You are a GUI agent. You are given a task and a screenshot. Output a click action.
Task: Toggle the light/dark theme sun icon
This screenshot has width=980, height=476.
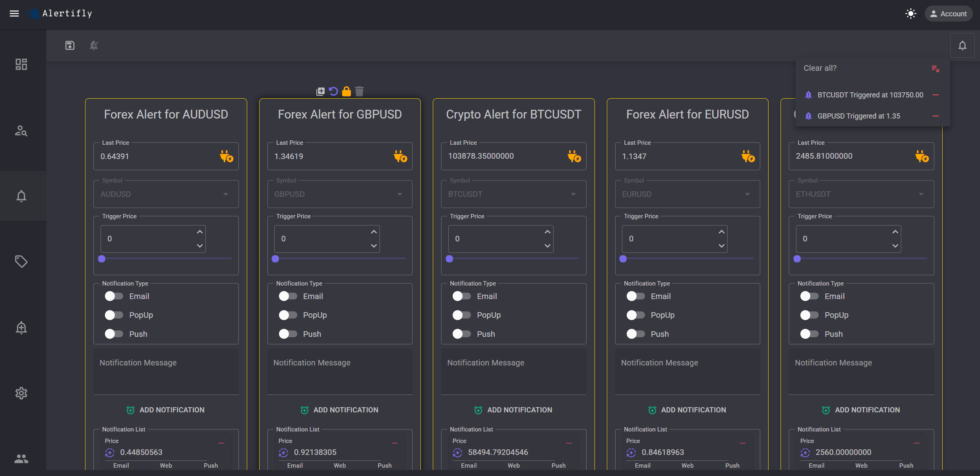coord(910,14)
